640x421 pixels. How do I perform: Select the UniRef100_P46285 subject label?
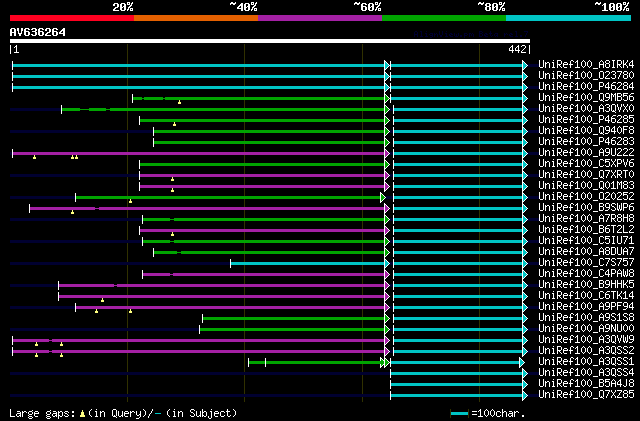(586, 120)
